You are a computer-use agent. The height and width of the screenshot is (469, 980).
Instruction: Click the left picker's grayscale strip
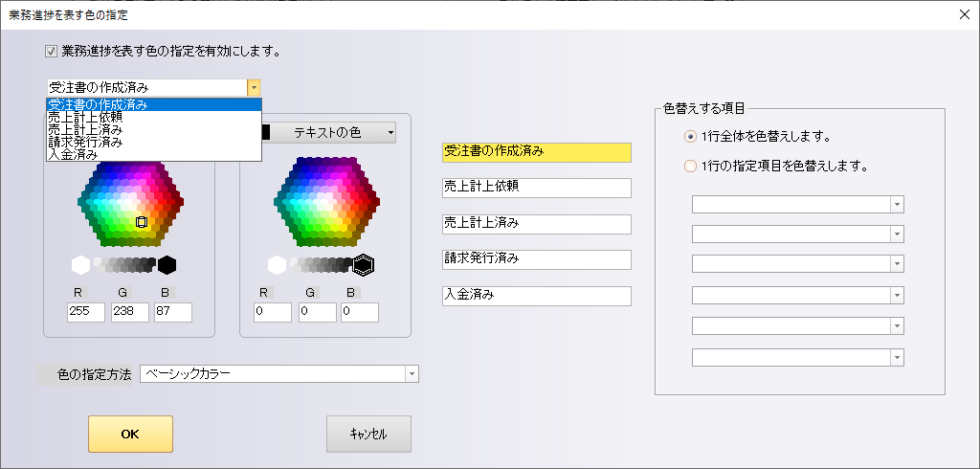[x=124, y=265]
